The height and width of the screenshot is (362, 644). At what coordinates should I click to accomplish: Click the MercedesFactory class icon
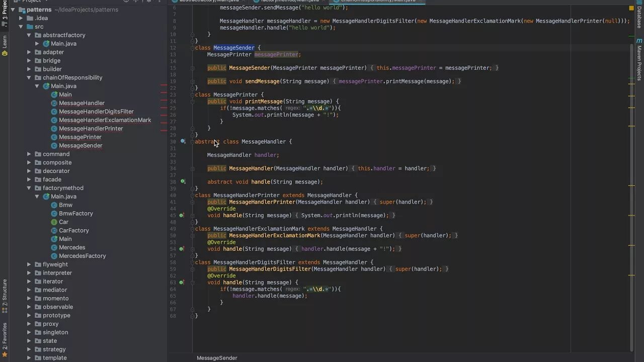pyautogui.click(x=54, y=256)
